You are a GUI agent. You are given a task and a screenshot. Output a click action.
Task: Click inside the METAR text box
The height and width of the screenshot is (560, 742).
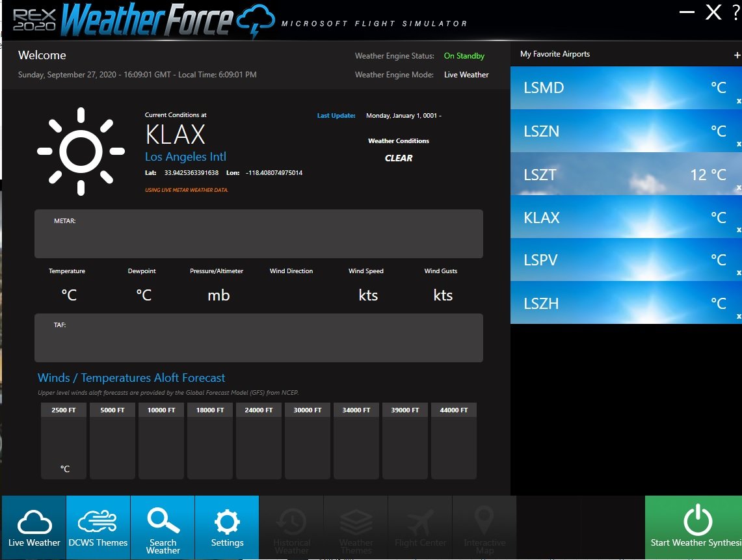click(x=258, y=234)
